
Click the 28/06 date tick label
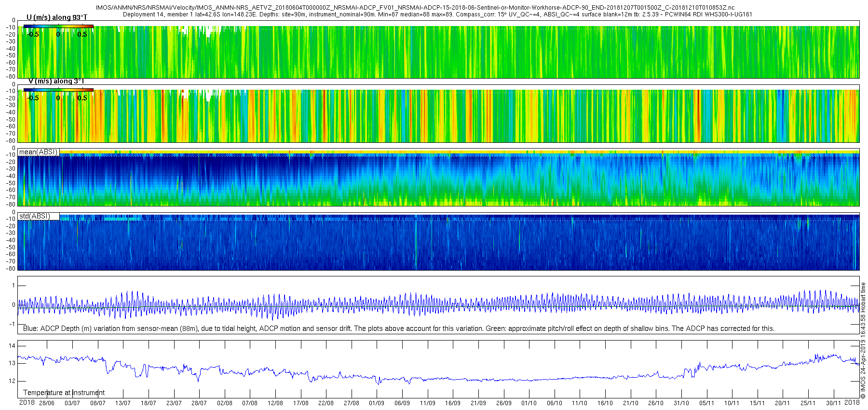[47, 403]
